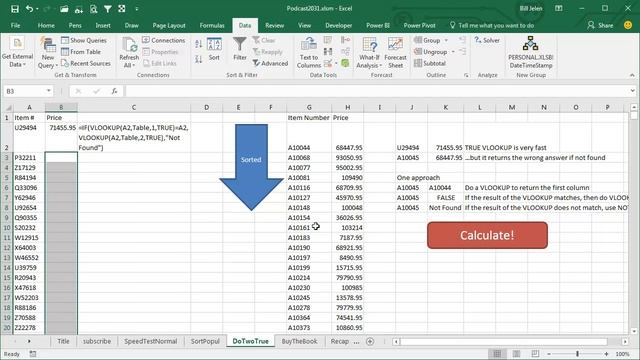
Task: Click the Select All corner
Action: pos(7,107)
